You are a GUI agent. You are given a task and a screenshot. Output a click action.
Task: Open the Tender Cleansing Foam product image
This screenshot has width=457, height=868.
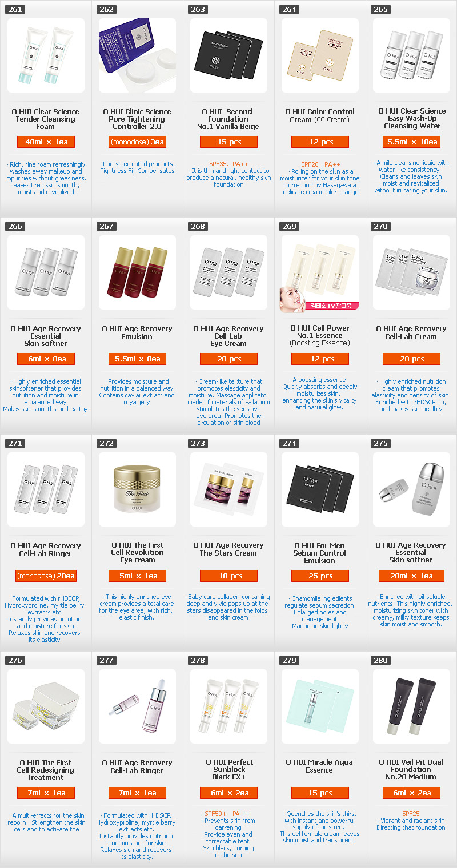tap(46, 55)
